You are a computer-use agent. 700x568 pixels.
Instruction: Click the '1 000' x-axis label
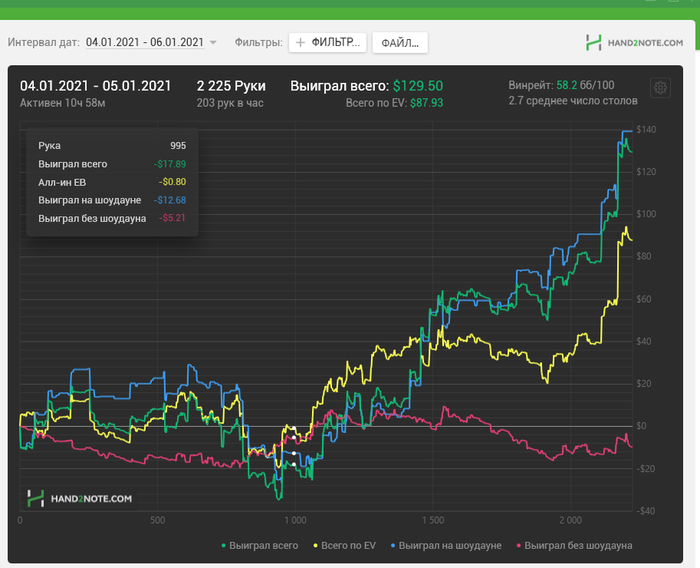tap(296, 520)
